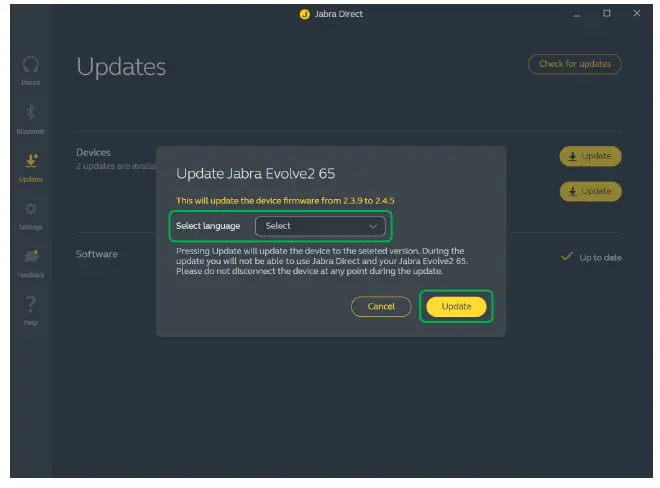Maximize the Jabra Direct window
The height and width of the screenshot is (488, 660).
point(607,13)
